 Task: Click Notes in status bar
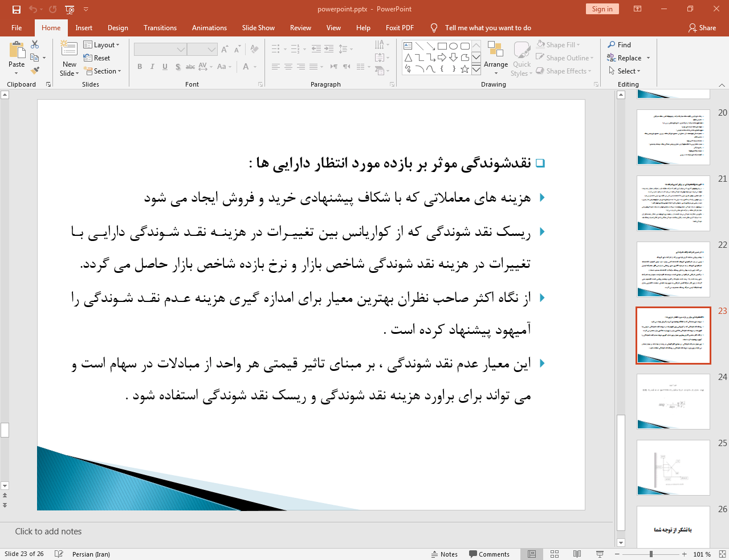(445, 554)
